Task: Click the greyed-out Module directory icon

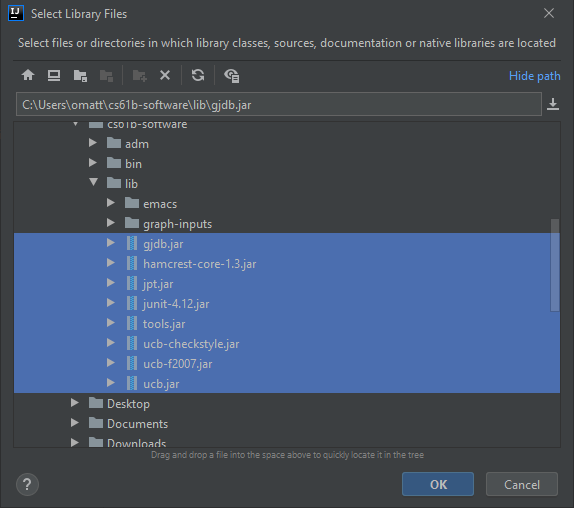Action: [106, 76]
